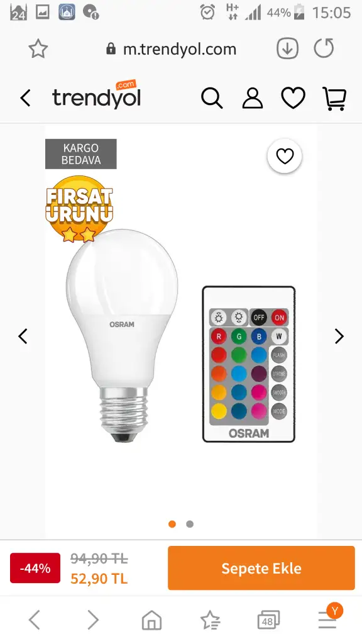
Task: Tap the Sepete Ekle button
Action: pyautogui.click(x=261, y=568)
